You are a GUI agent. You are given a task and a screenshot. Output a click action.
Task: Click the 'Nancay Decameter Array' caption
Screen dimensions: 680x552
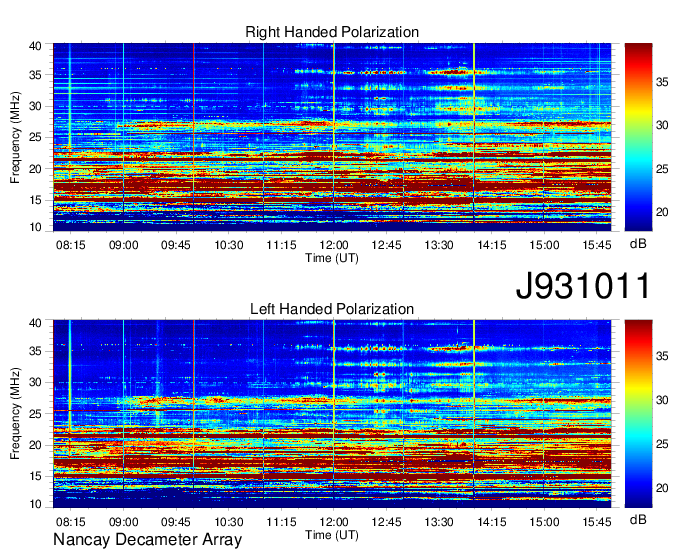pos(147,540)
